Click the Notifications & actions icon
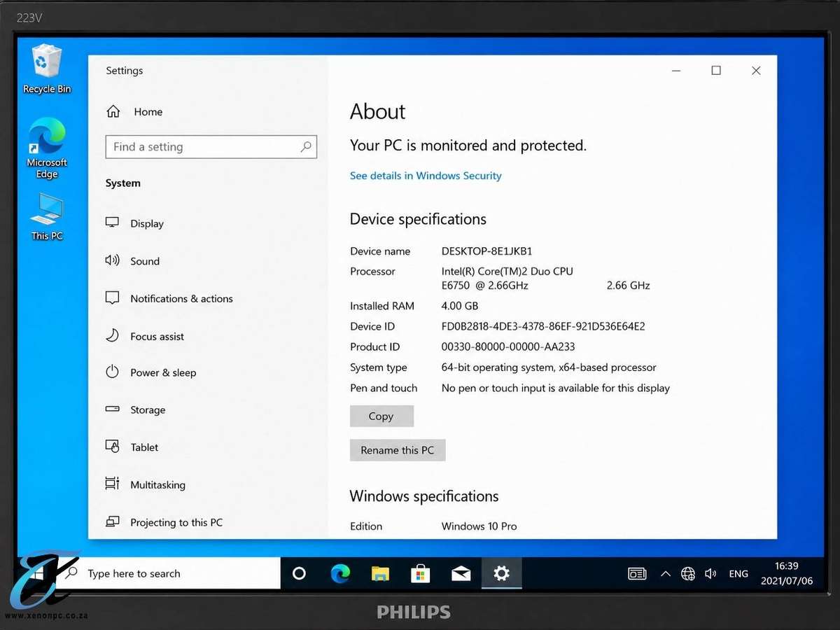The width and height of the screenshot is (840, 630). point(112,297)
